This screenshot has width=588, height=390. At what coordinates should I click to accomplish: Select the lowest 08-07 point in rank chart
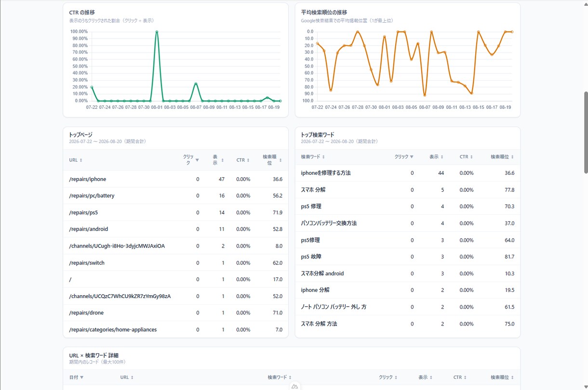(x=425, y=95)
